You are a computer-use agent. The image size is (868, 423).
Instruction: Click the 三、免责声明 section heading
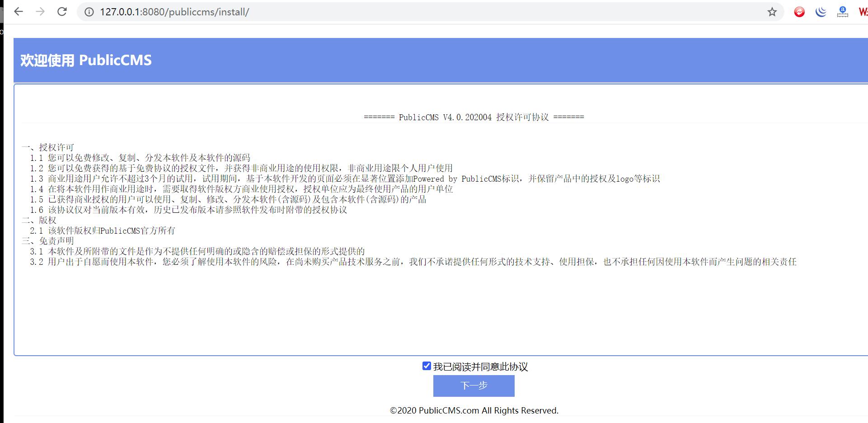tap(47, 241)
